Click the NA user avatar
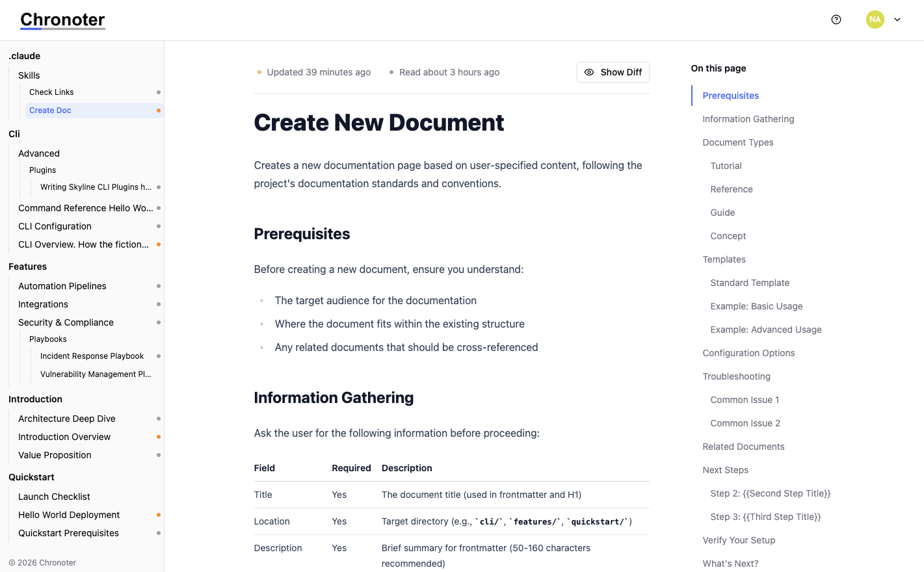Screen dimensions: 924x572 875,19
